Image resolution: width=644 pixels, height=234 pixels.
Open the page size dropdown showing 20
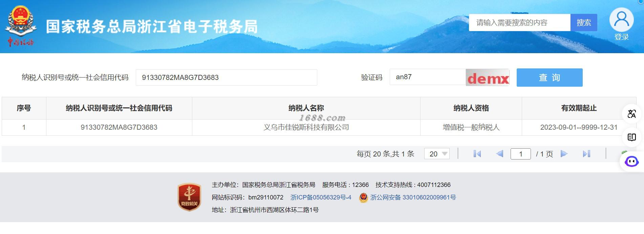click(x=437, y=154)
